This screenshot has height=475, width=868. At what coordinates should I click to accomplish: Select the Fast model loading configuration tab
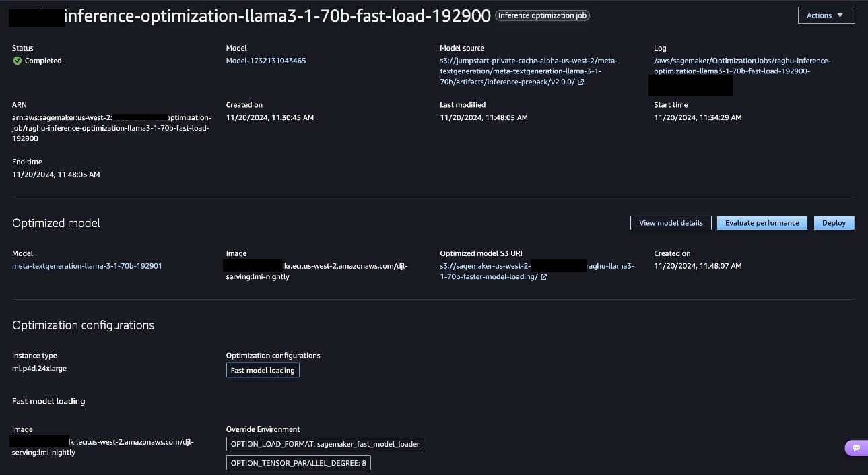pyautogui.click(x=263, y=371)
